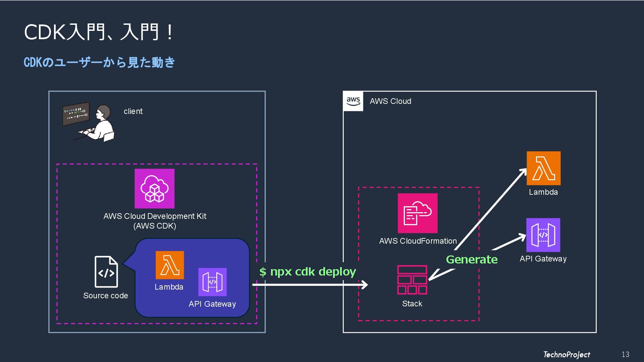Click the Stack brick icon
This screenshot has height=362, width=644.
(x=412, y=280)
